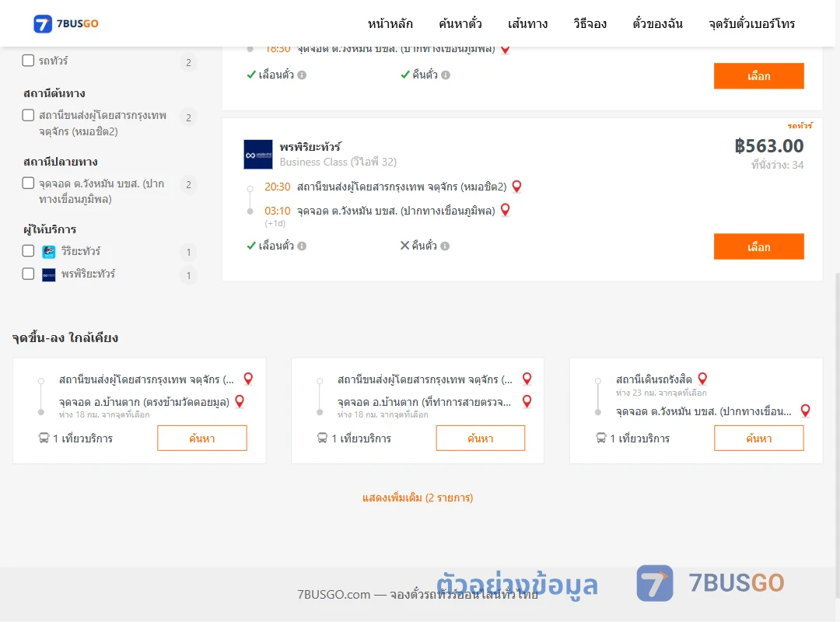840x622 pixels.
Task: Open origin map pin in ที่ทำการสายตรวจ card
Action: pyautogui.click(x=527, y=379)
